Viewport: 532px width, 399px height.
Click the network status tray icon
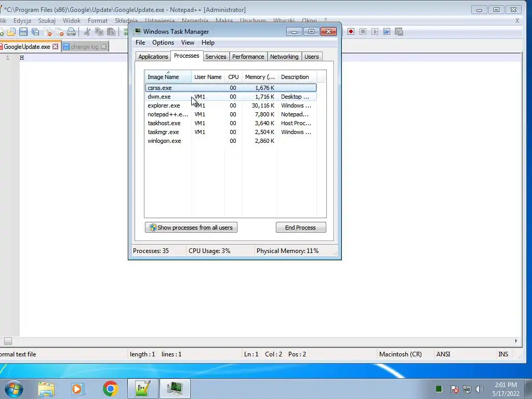pos(467,389)
